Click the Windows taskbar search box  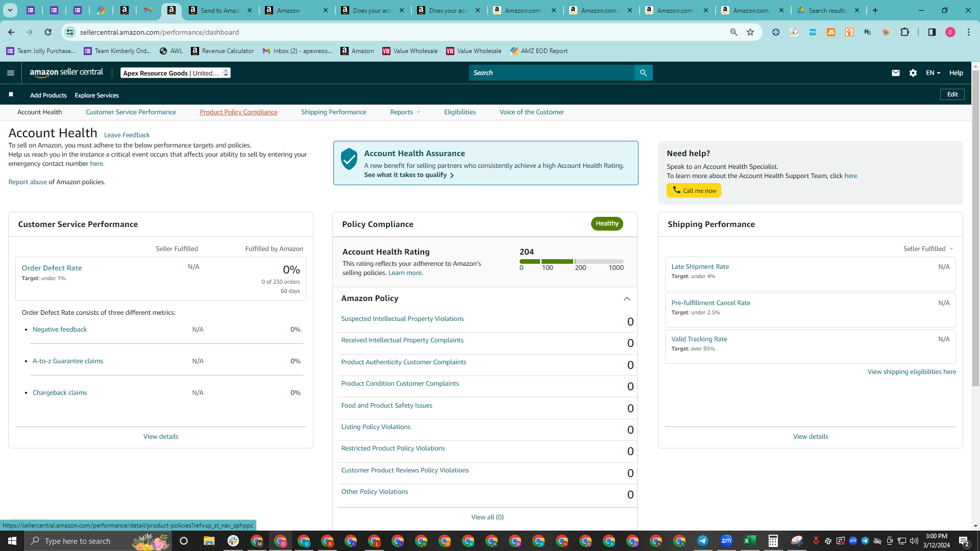[x=98, y=541]
